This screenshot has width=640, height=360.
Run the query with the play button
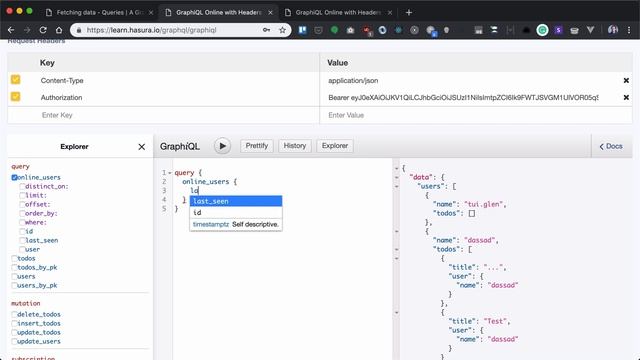222,146
